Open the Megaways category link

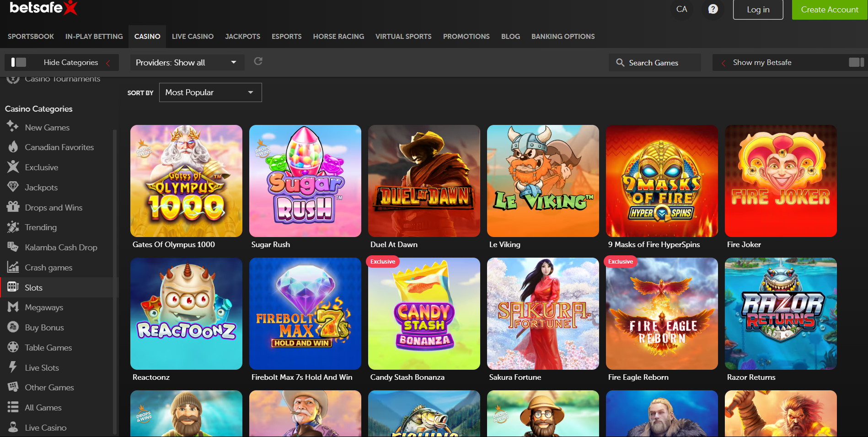(x=44, y=308)
